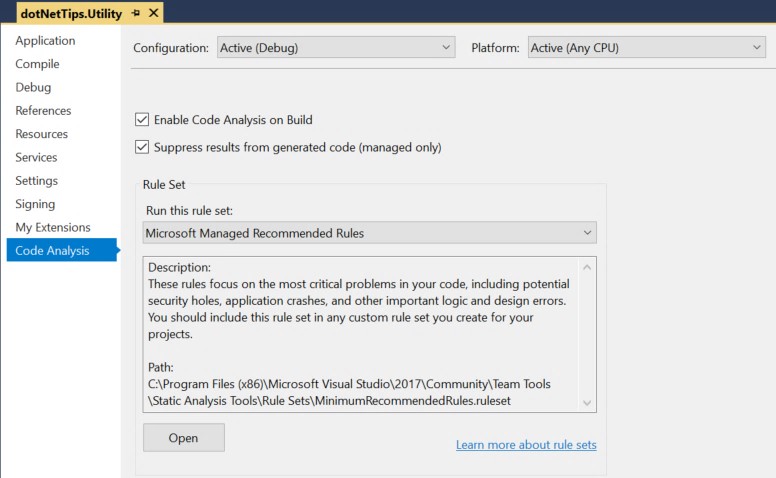Click description scrollbar down arrow
This screenshot has height=478, width=776.
[x=587, y=402]
